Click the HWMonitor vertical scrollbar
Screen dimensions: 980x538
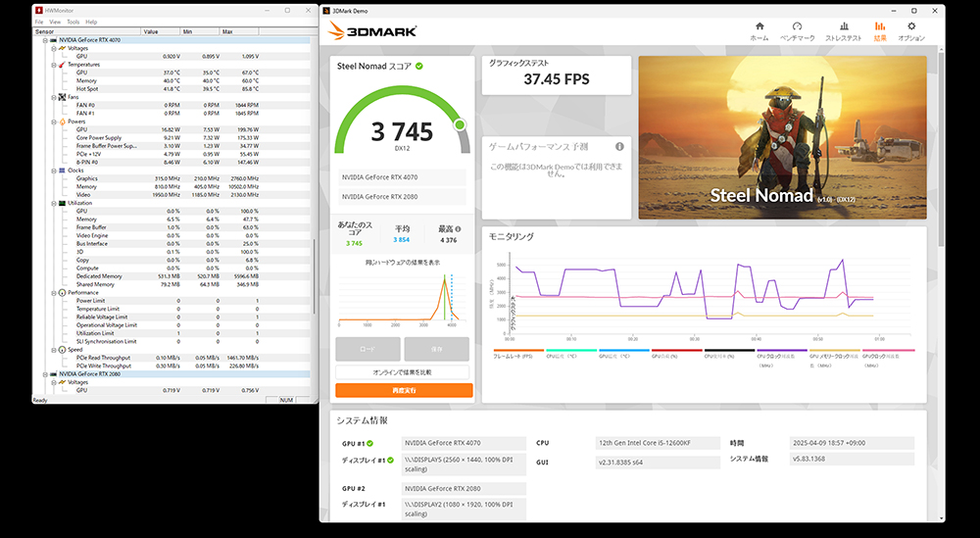coord(315,275)
